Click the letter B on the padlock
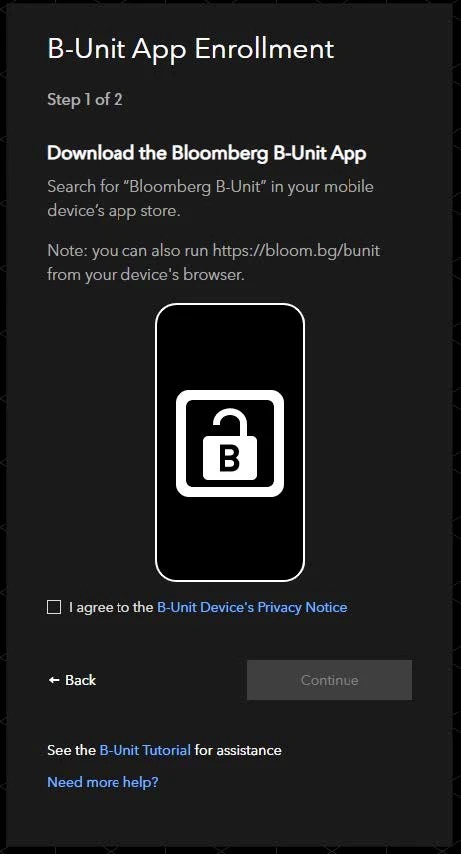Image resolution: width=461 pixels, height=854 pixels. click(229, 459)
